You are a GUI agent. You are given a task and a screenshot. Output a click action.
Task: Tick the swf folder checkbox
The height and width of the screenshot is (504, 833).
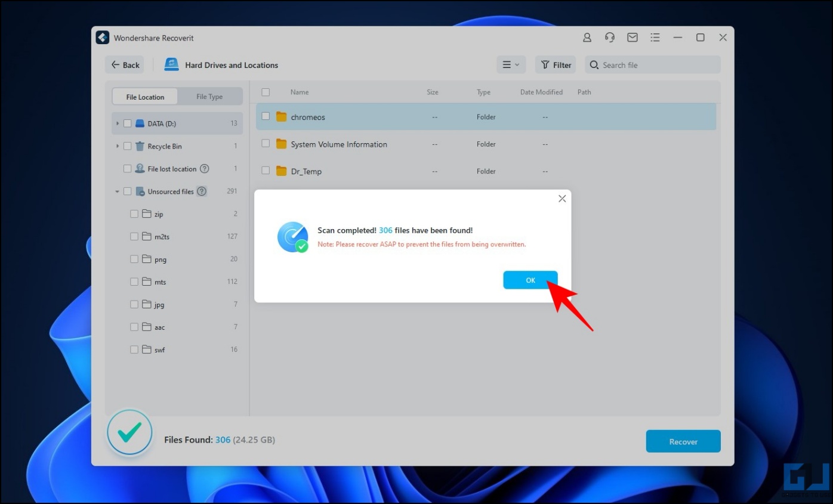[x=134, y=350]
